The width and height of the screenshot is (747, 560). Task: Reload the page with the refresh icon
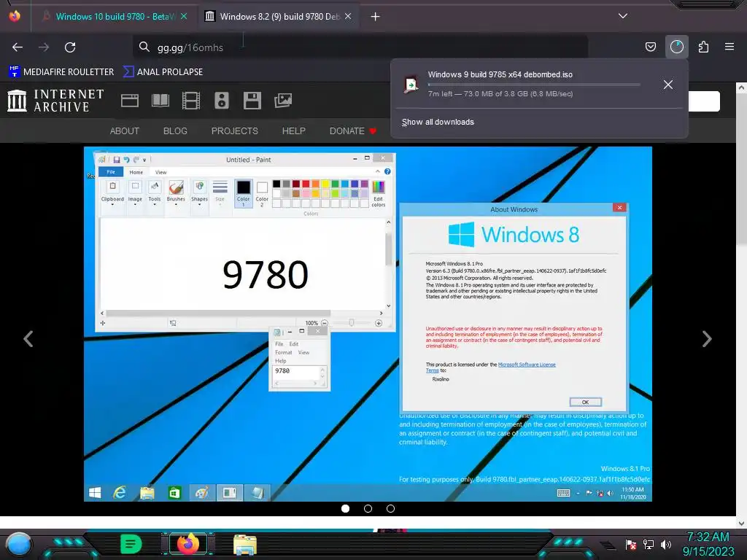point(70,47)
